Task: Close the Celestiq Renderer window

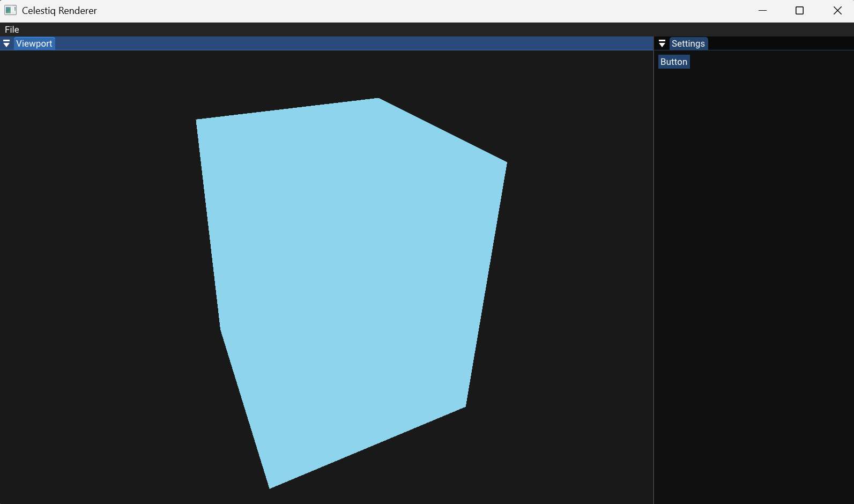Action: coord(837,11)
